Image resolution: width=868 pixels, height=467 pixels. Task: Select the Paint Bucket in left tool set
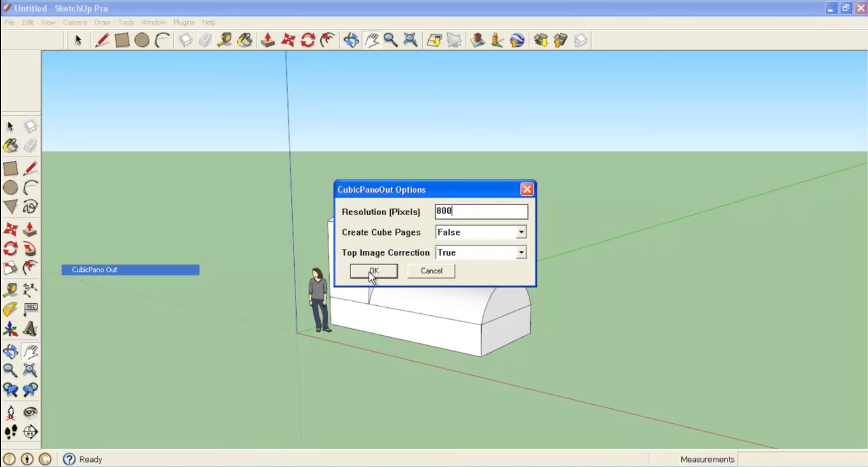(10, 146)
